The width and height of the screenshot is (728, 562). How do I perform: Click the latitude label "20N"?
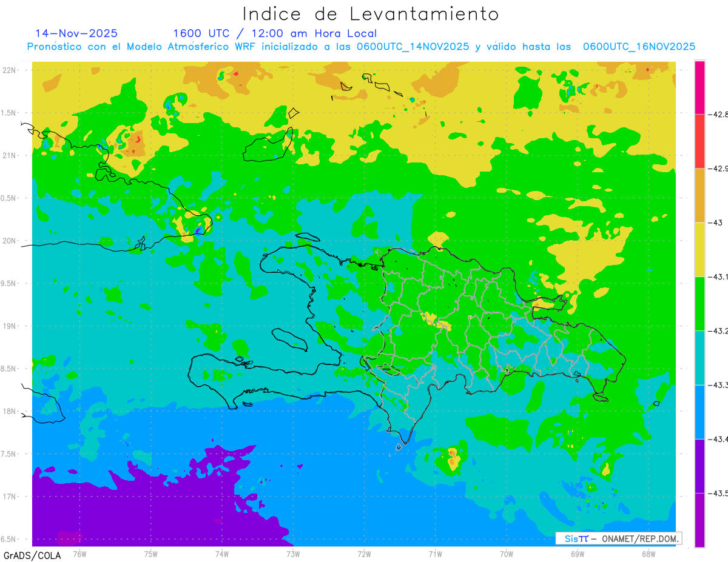(10, 241)
